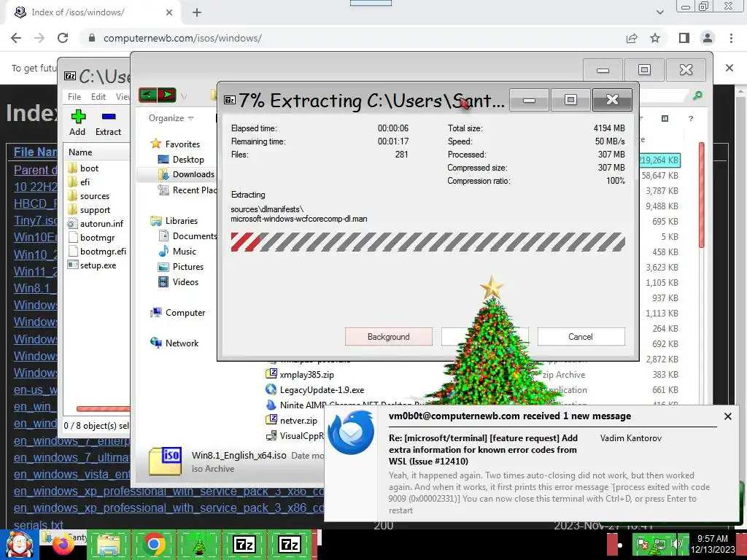747x560 pixels.
Task: Click the Christmas tree taskbar icon
Action: (x=198, y=544)
